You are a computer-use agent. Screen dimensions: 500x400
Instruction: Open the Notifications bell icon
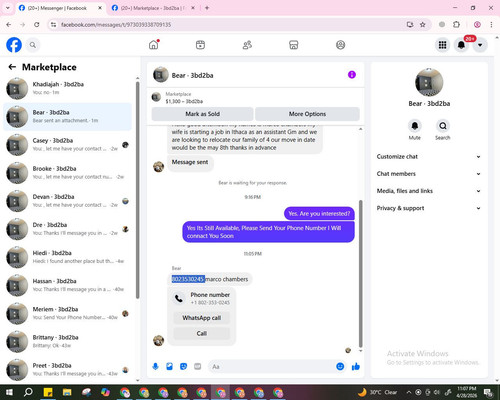point(461,45)
